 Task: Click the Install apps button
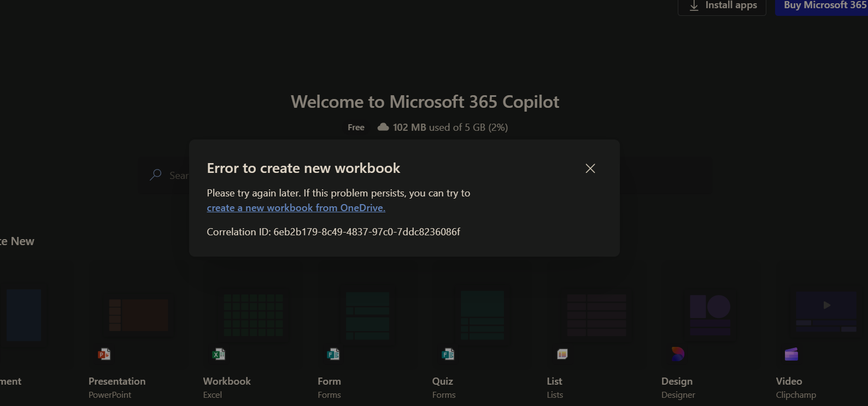[722, 6]
